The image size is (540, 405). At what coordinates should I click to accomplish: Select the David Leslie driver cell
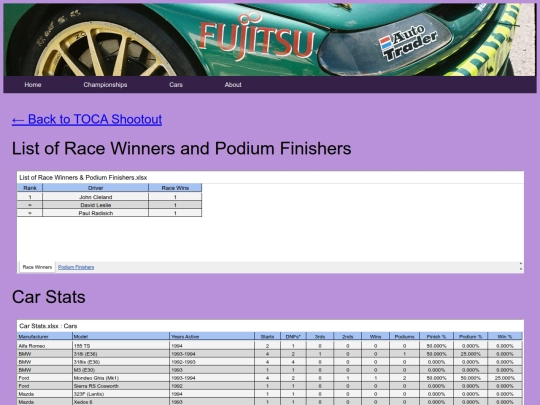(96, 205)
